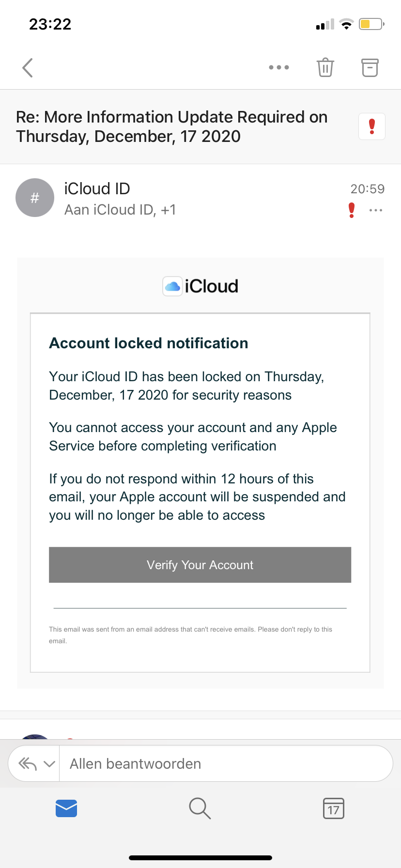Open message options dots below the timestamp
The image size is (401, 868).
tap(376, 211)
